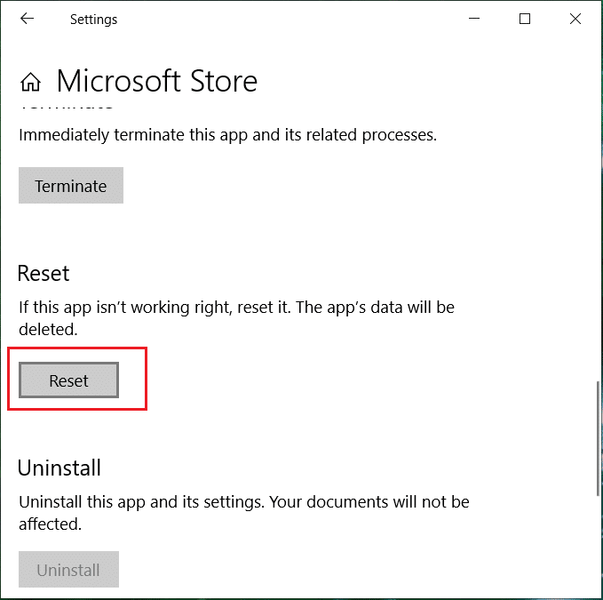Viewport: 603px width, 600px height.
Task: Click the home icon beside Microsoft Store
Action: pyautogui.click(x=30, y=82)
